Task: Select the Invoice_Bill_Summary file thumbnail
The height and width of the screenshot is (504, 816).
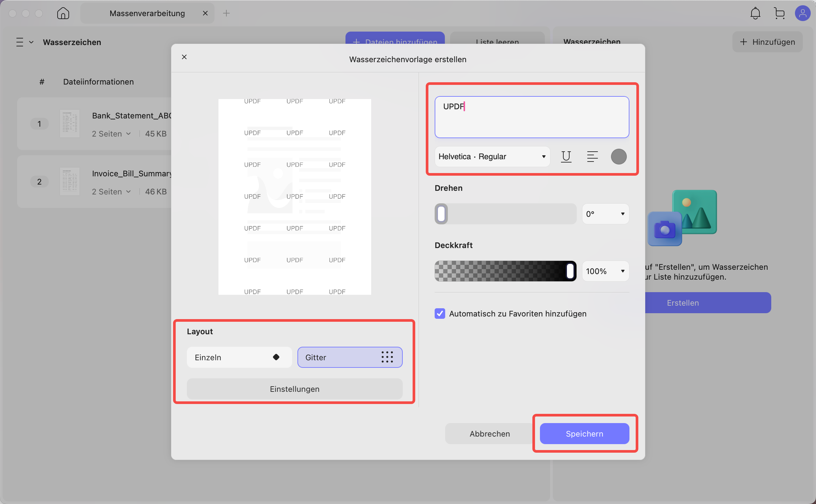Action: [x=70, y=182]
